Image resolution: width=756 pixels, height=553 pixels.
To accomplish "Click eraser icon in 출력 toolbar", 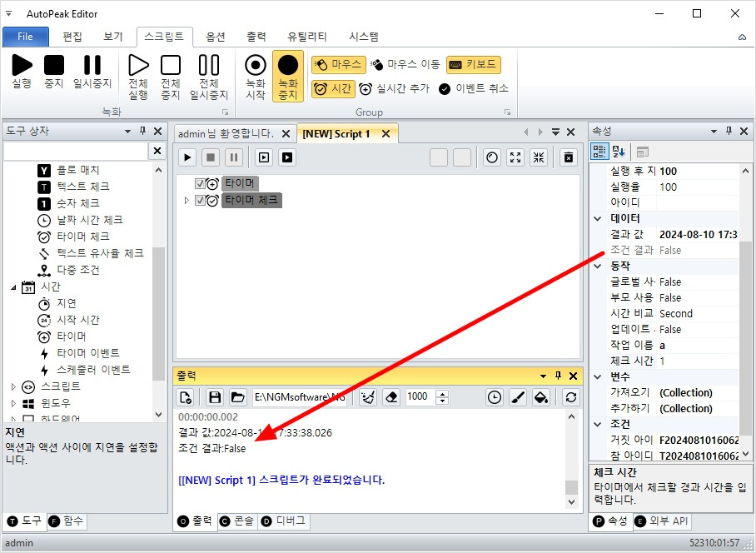I will point(391,397).
